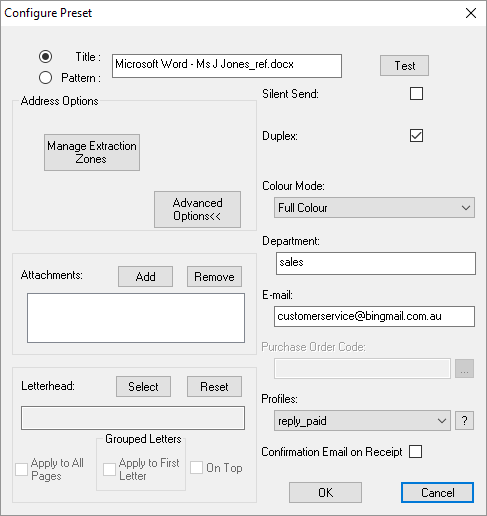Click Remove attachment button

[x=214, y=276]
